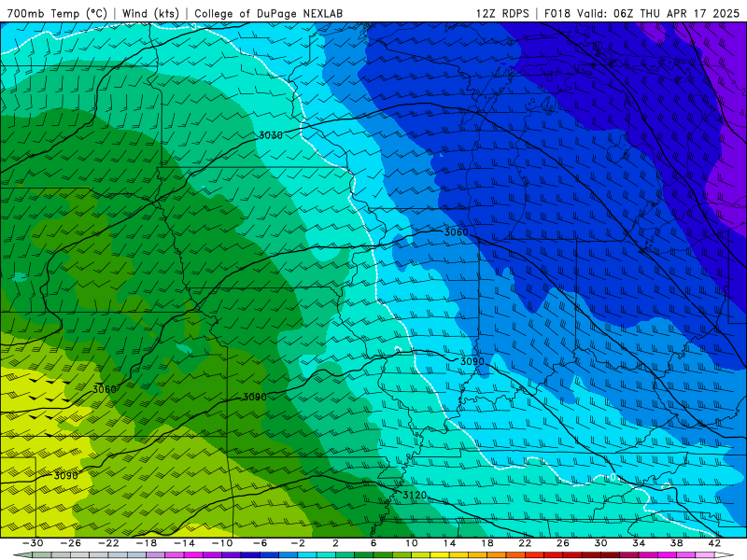Click the 26 tick label on the color scale
The image size is (747, 560).
563,543
